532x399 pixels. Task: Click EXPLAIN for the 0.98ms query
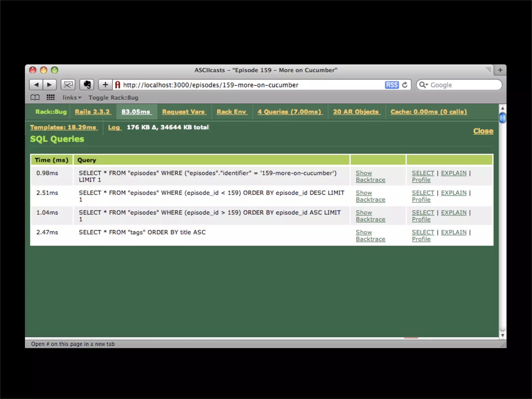tap(454, 173)
